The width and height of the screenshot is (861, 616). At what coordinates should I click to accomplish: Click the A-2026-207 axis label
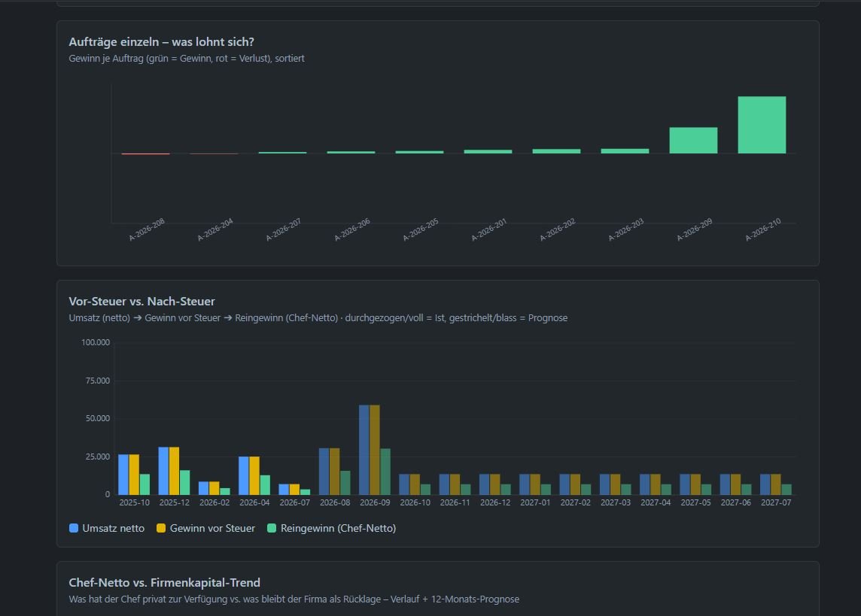click(x=283, y=230)
